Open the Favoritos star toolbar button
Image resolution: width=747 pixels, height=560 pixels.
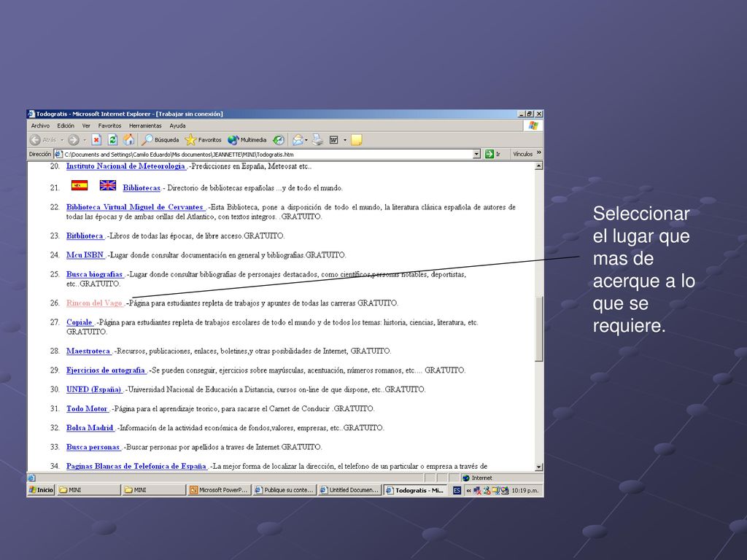[204, 140]
